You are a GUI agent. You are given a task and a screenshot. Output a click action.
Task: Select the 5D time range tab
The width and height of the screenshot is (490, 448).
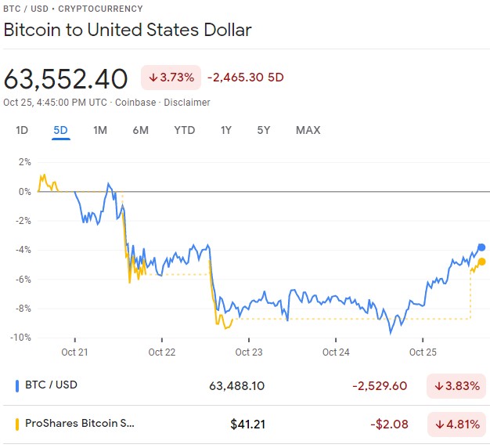[61, 130]
